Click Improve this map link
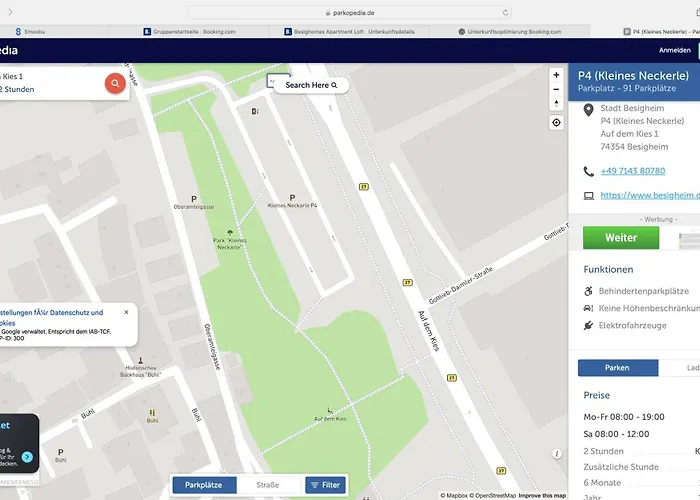 (x=542, y=496)
